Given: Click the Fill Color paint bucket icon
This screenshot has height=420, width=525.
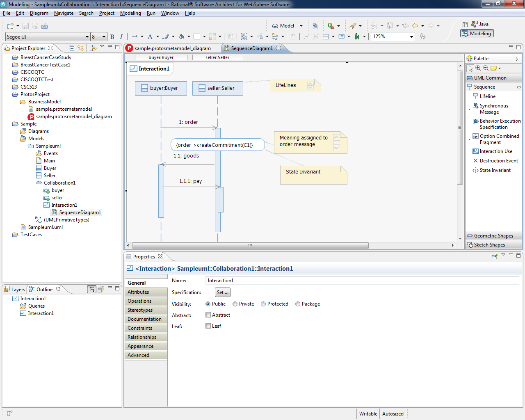Looking at the screenshot, I should tap(182, 37).
